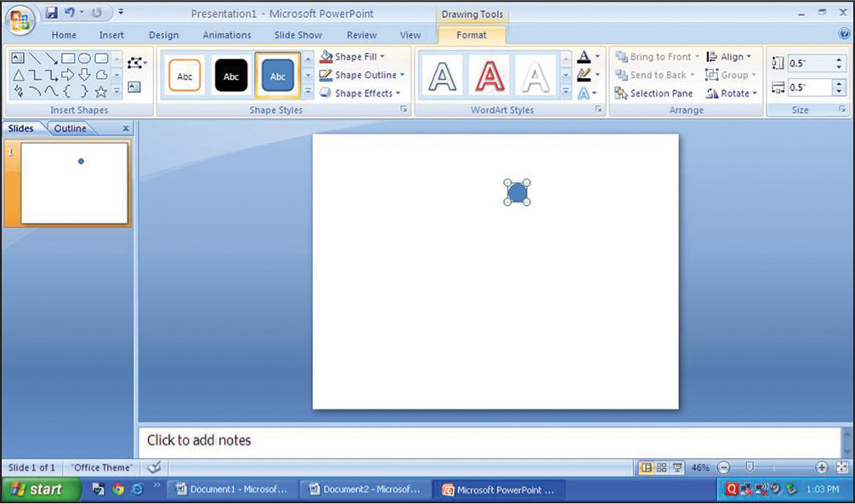The width and height of the screenshot is (855, 504).
Task: Click the Office Button logo
Action: click(20, 20)
